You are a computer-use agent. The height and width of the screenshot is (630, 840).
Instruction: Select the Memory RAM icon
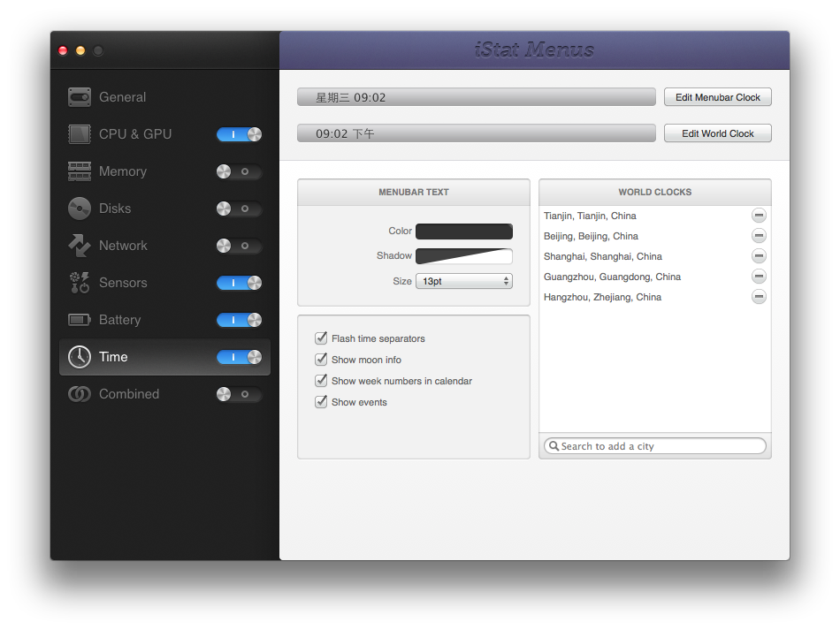(x=80, y=171)
